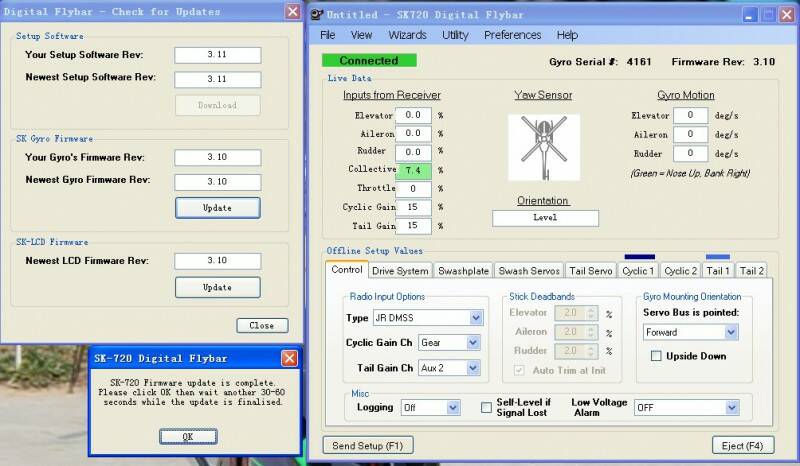Open the Preferences menu
800x466 pixels.
(512, 35)
